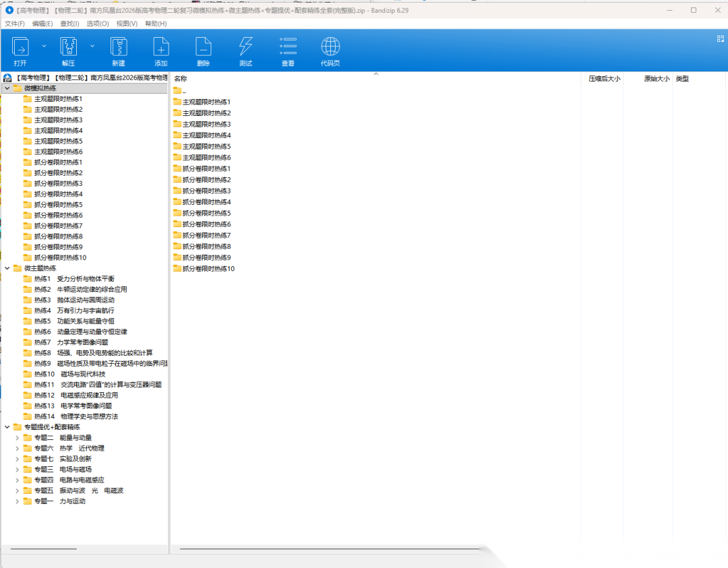Click the View (查看) list icon

(x=288, y=46)
